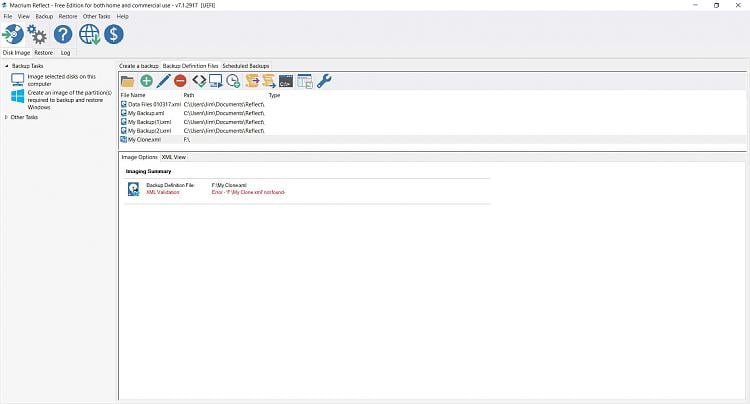Viewport: 750px width, 404px height.
Task: Open the View menu
Action: coord(23,16)
